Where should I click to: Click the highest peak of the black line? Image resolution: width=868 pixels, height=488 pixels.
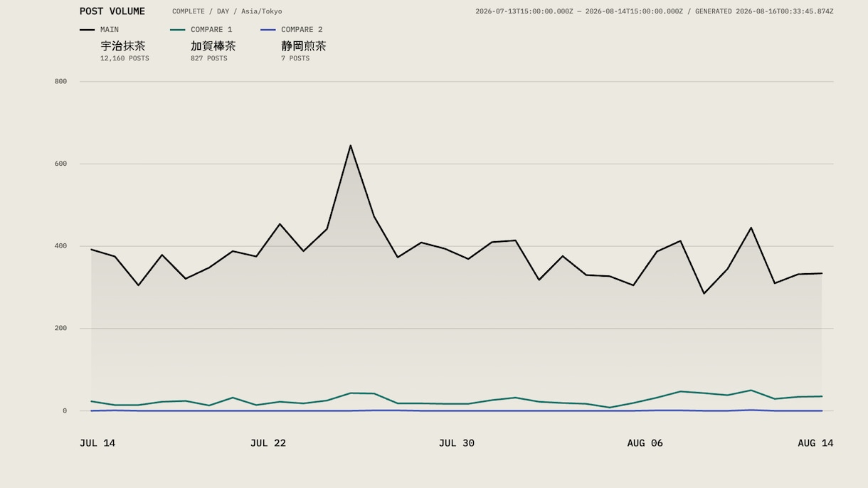[x=351, y=146]
